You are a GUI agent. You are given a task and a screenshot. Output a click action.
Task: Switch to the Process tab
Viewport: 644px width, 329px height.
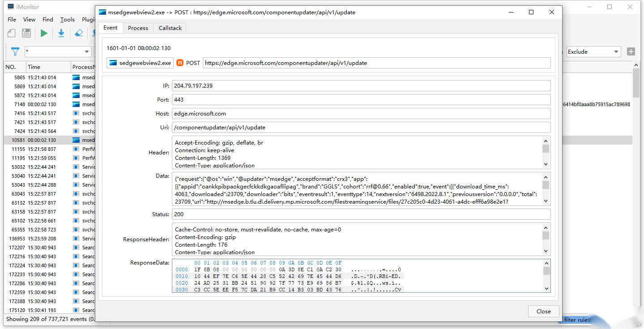(x=138, y=28)
